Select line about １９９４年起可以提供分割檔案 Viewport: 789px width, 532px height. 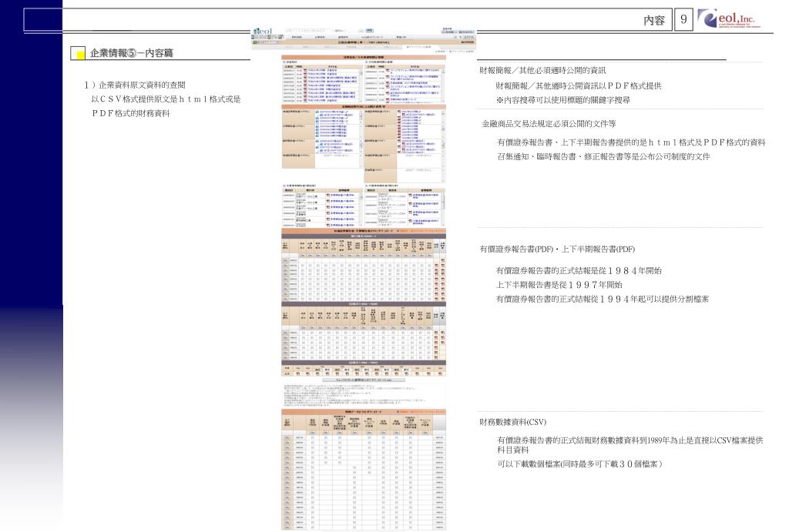[x=603, y=299]
